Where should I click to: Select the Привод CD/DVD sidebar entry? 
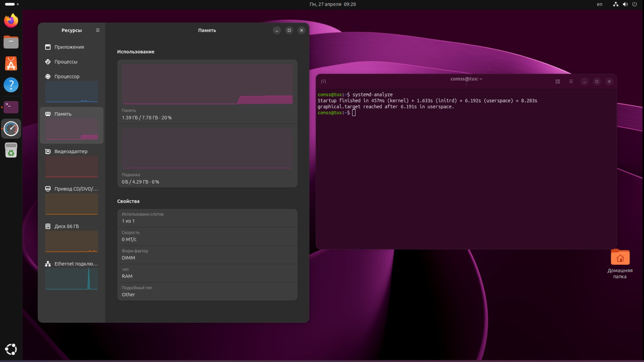[76, 189]
